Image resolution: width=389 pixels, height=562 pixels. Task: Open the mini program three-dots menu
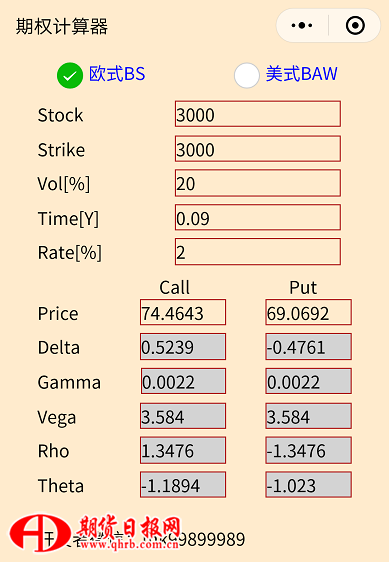click(x=302, y=26)
